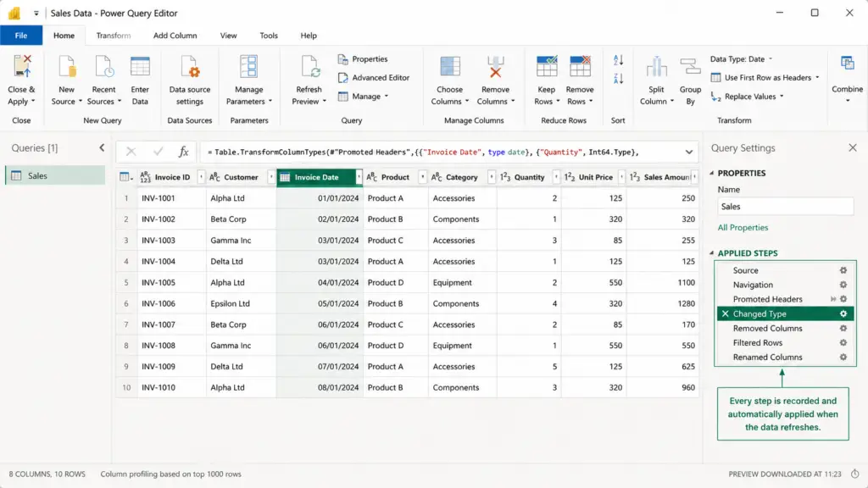Collapse the Queries pane
Viewport: 868px width, 488px height.
102,147
